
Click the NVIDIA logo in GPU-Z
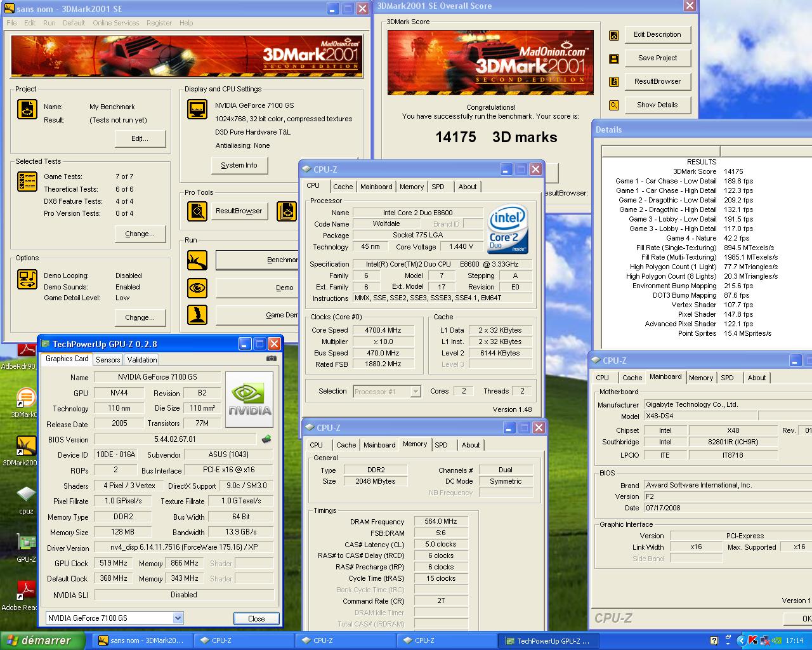pos(249,399)
